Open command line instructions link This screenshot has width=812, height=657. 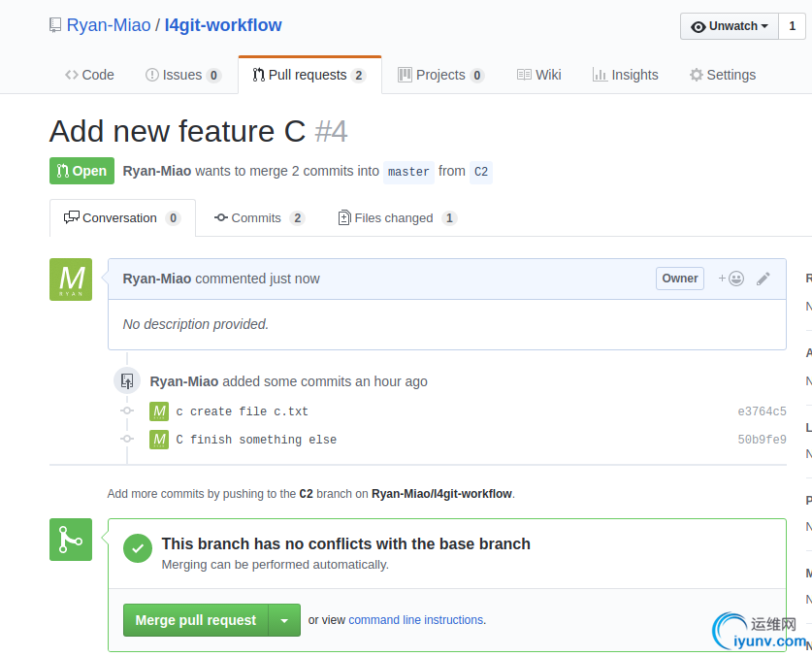[x=415, y=620]
